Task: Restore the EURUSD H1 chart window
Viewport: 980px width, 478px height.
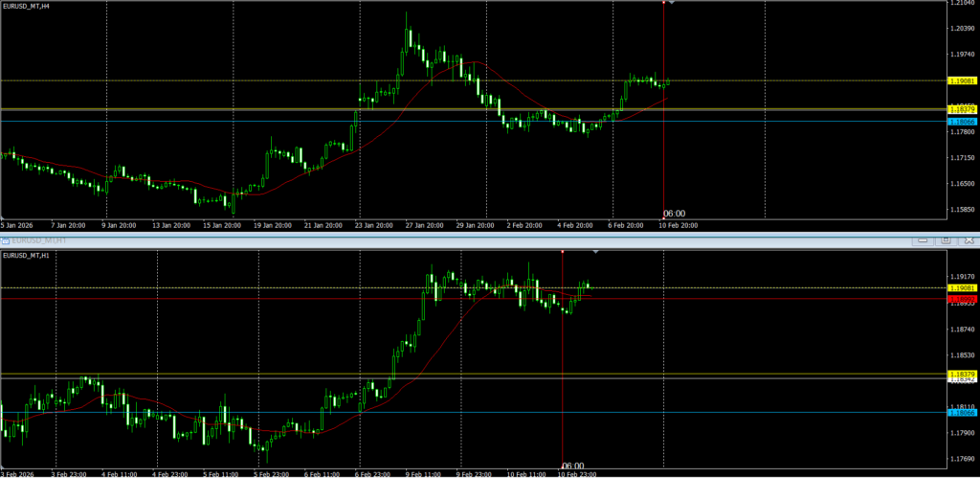Action: 944,239
